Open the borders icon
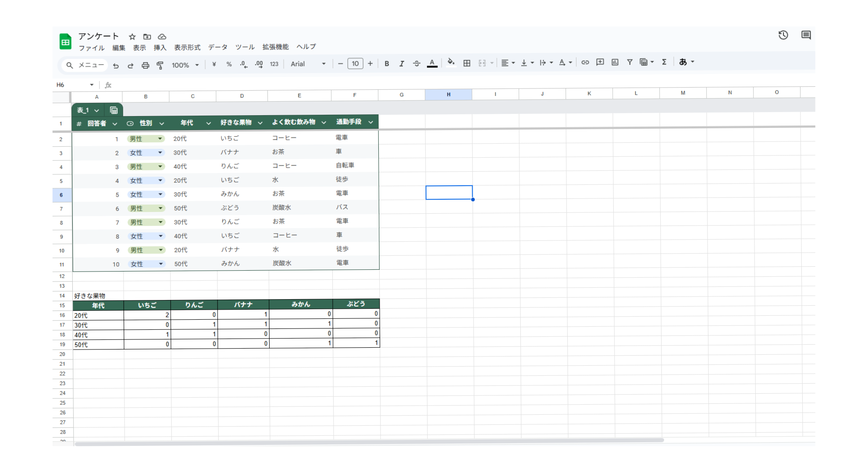 point(467,63)
